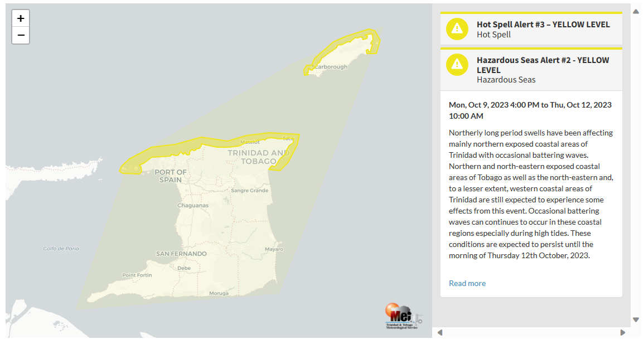The width and height of the screenshot is (644, 344).
Task: Click the Golfo de Paria label
Action: point(61,248)
